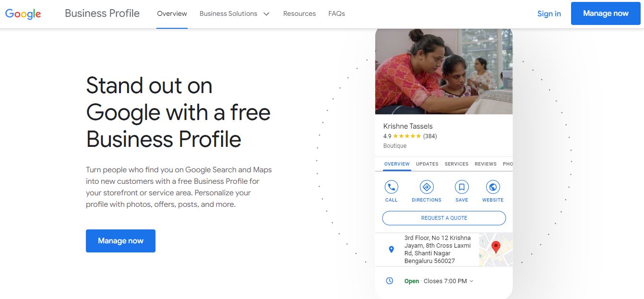Expand the Business Solutions menu
This screenshot has height=299, width=644.
[x=235, y=13]
